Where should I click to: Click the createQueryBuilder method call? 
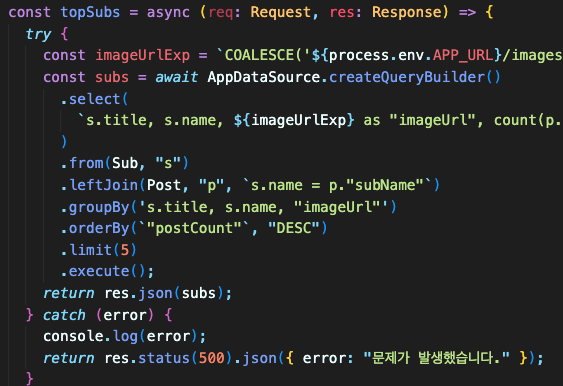coord(406,77)
